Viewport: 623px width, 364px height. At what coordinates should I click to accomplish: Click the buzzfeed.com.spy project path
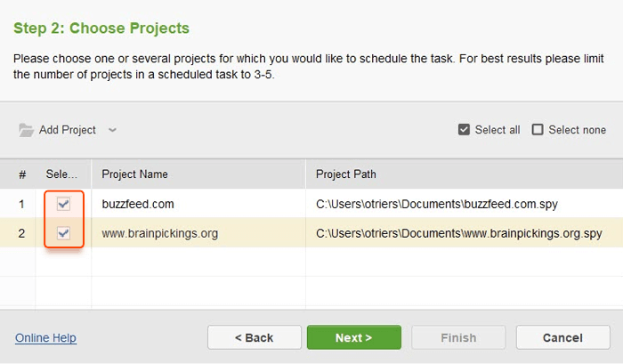pos(437,205)
